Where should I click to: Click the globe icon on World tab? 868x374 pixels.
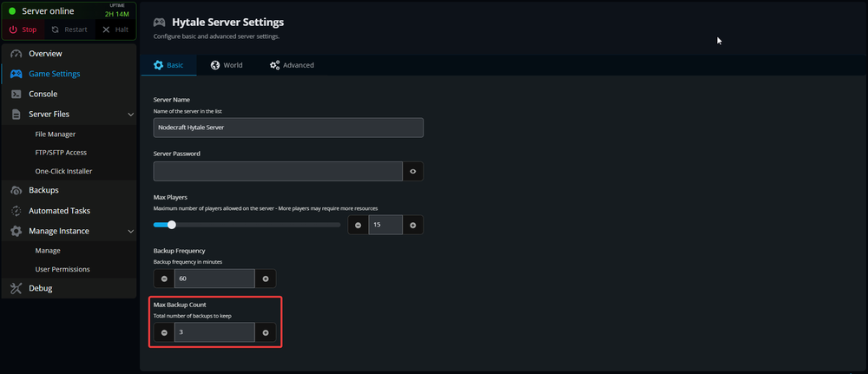pos(214,65)
